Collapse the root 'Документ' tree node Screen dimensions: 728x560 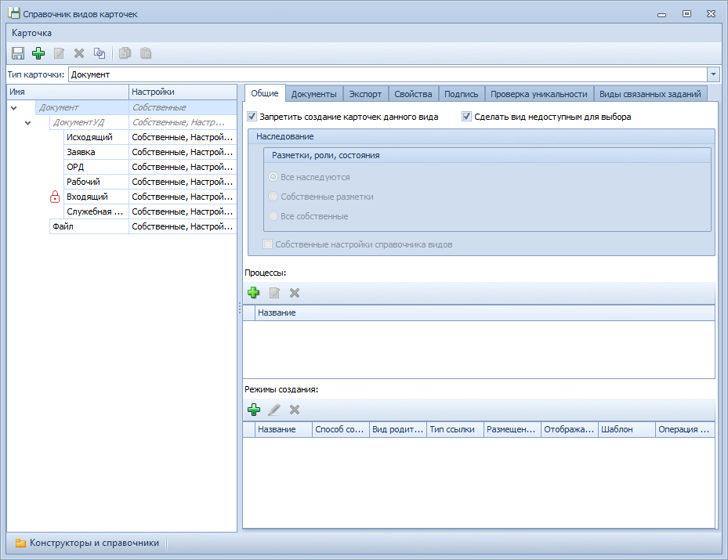(14, 108)
